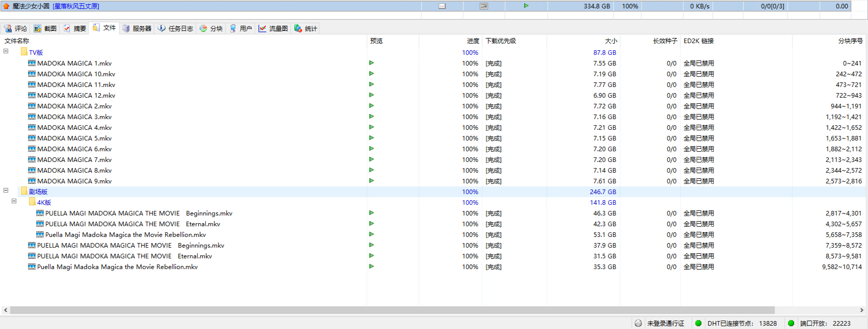Preview MADOKA MAGICA 5.mkv with play icon
The height and width of the screenshot is (329, 868).
pyautogui.click(x=371, y=138)
